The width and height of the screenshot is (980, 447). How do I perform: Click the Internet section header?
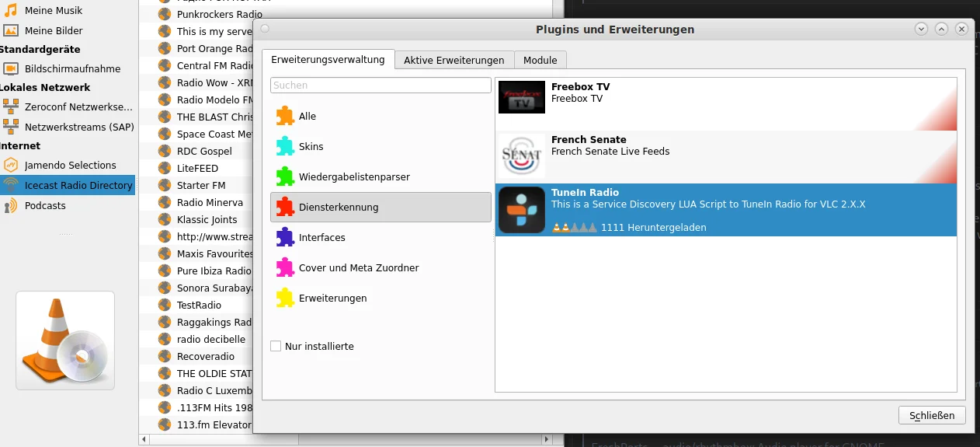[20, 145]
